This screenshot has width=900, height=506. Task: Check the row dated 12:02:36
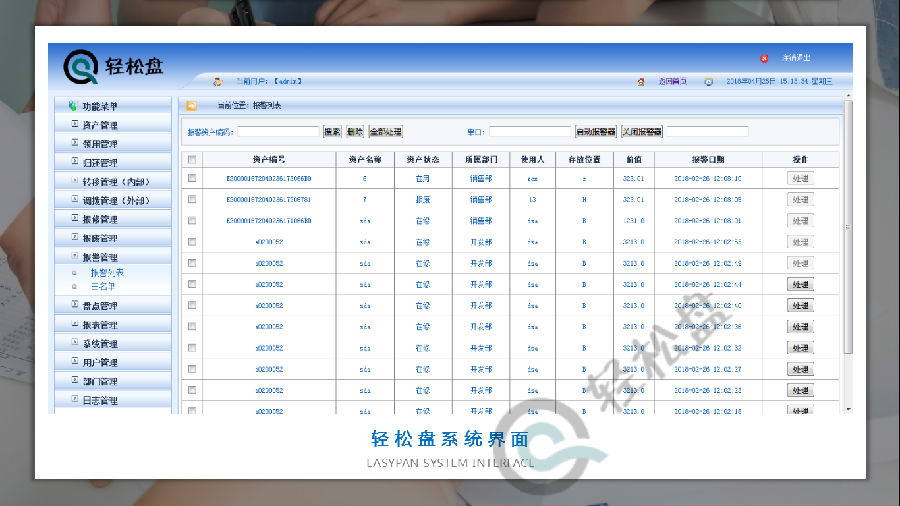(192, 326)
